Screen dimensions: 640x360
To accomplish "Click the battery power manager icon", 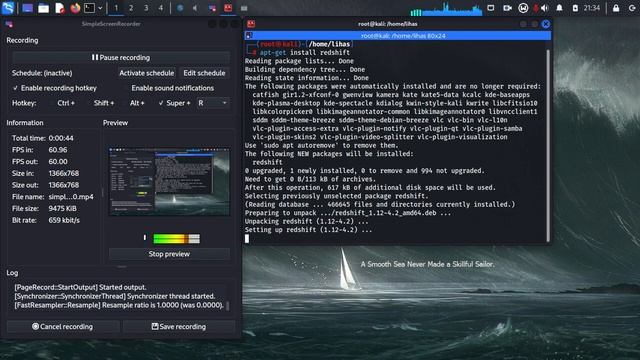I will [x=575, y=8].
